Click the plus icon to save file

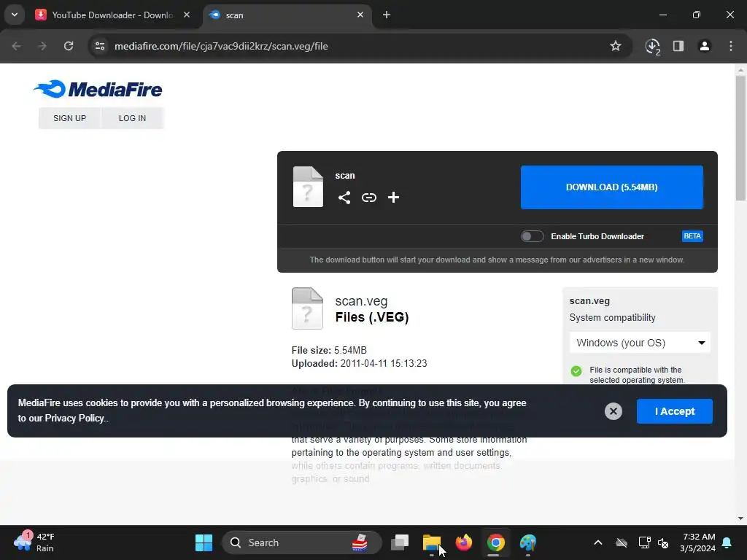coord(393,197)
